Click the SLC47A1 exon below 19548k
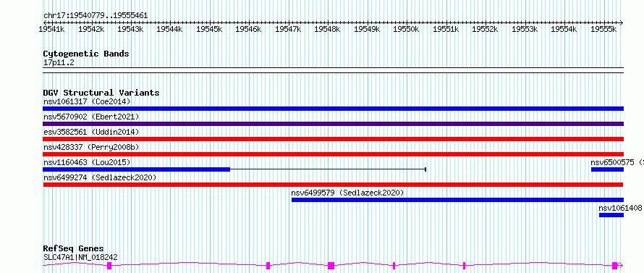Screen dimensions: 644x273 pos(331,266)
